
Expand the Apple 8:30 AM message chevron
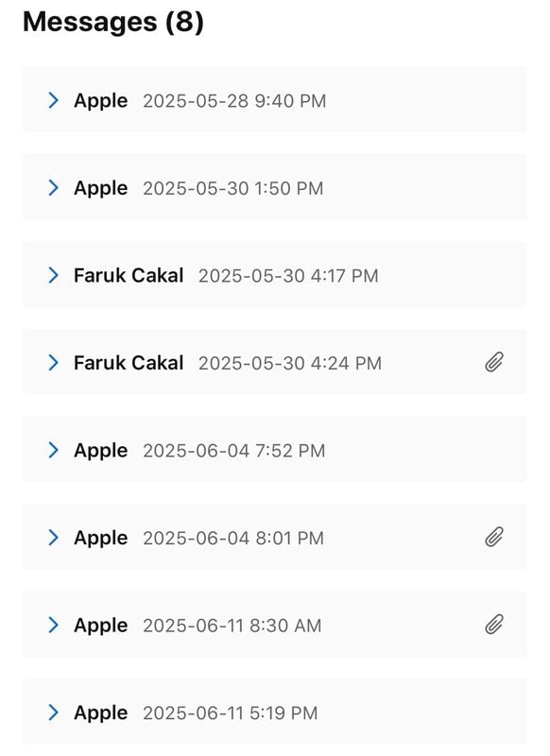click(54, 625)
